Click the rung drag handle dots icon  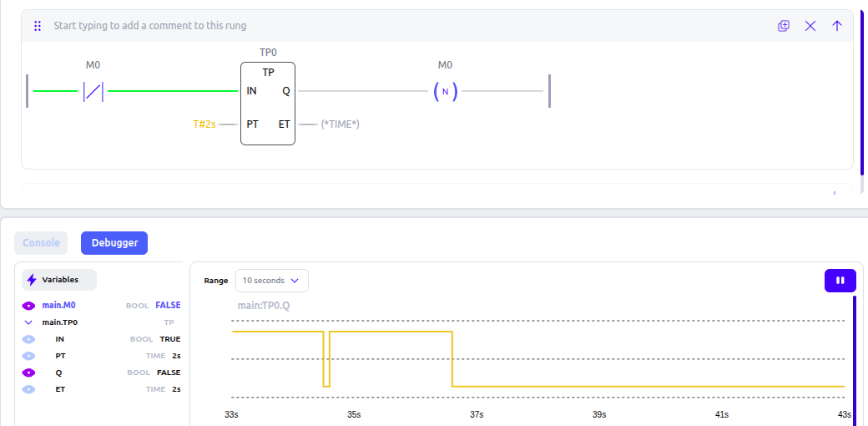38,26
